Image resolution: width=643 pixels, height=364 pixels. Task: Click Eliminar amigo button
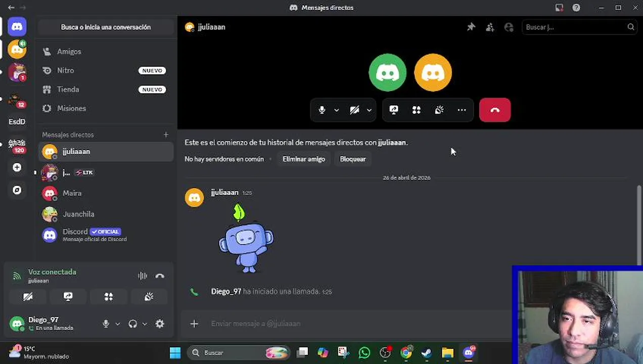[x=304, y=159]
